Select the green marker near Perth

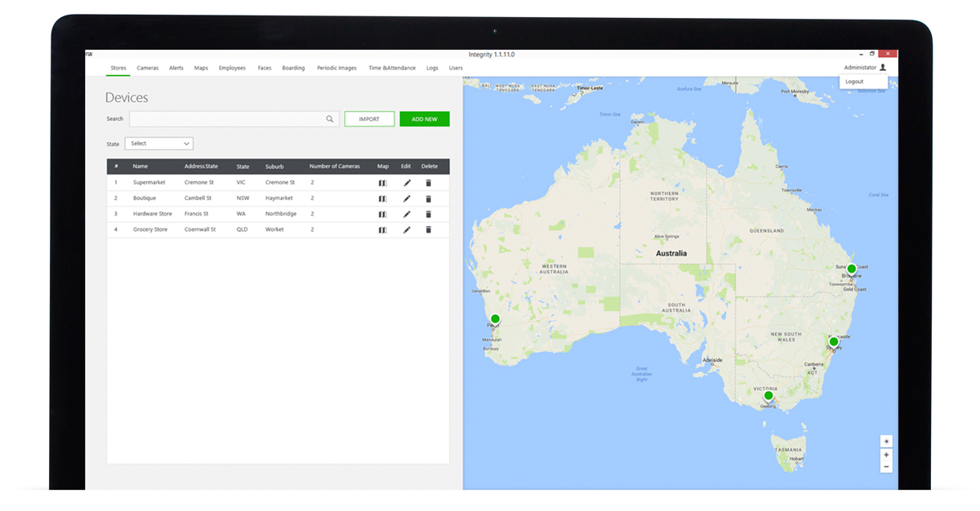point(495,319)
